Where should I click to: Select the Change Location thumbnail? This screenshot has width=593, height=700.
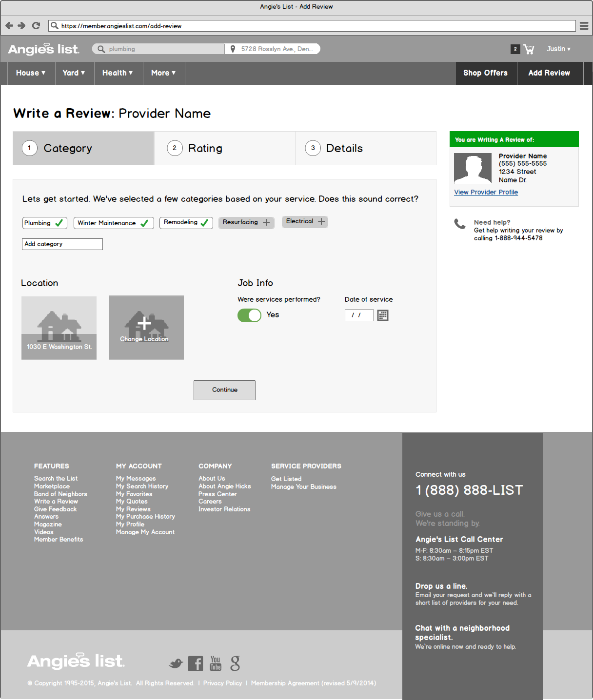tap(146, 328)
